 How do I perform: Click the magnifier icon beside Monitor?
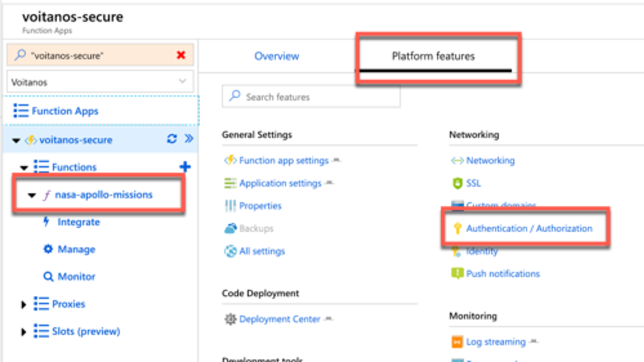[x=48, y=277]
